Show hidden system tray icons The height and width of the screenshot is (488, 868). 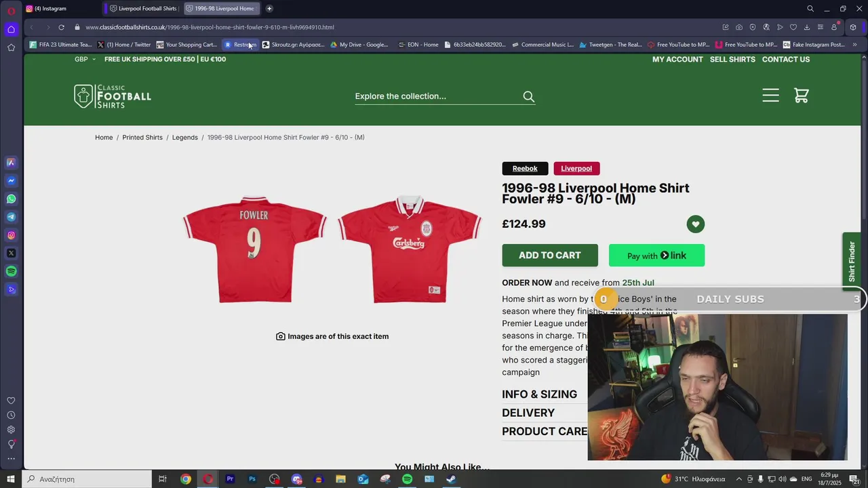click(x=739, y=479)
